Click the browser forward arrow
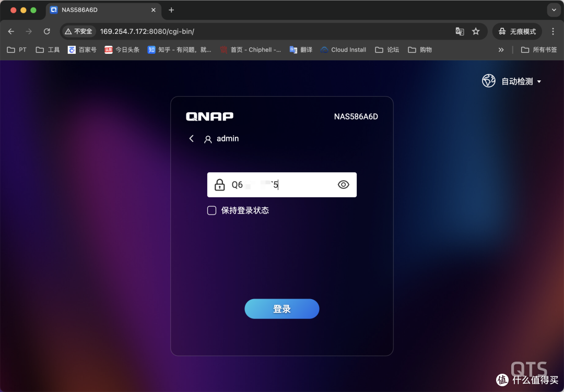Image resolution: width=564 pixels, height=392 pixels. pyautogui.click(x=29, y=32)
